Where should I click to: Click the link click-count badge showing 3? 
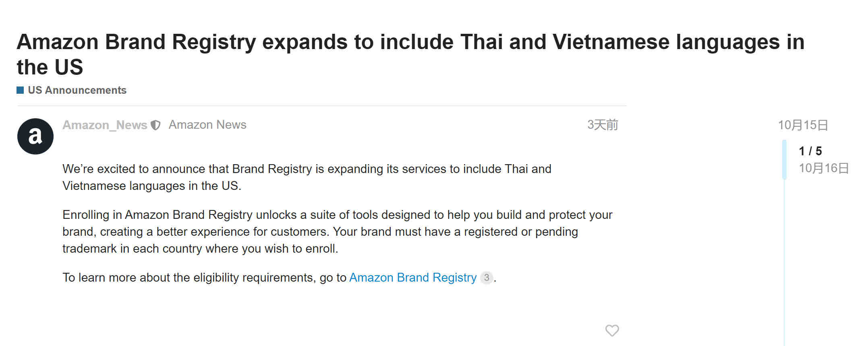click(487, 278)
